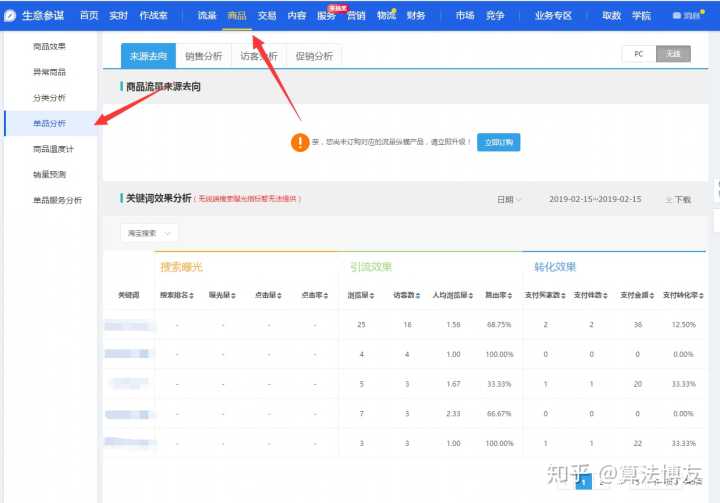
Task: Switch to 无线 data view
Action: click(x=673, y=55)
